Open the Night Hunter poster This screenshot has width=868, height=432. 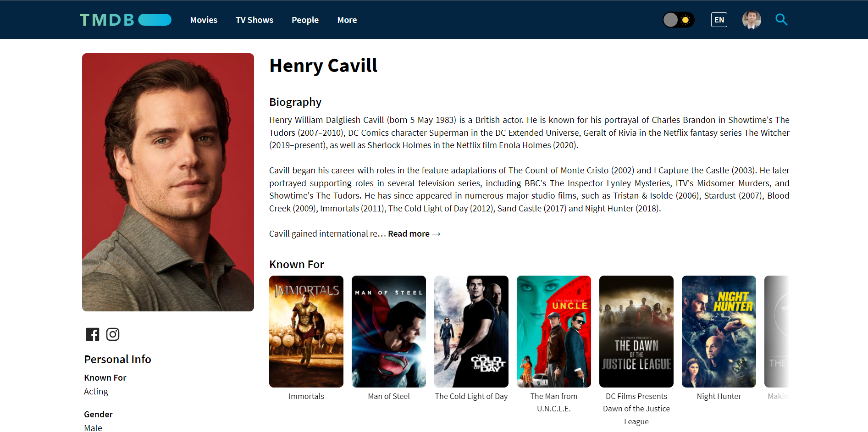pos(719,332)
